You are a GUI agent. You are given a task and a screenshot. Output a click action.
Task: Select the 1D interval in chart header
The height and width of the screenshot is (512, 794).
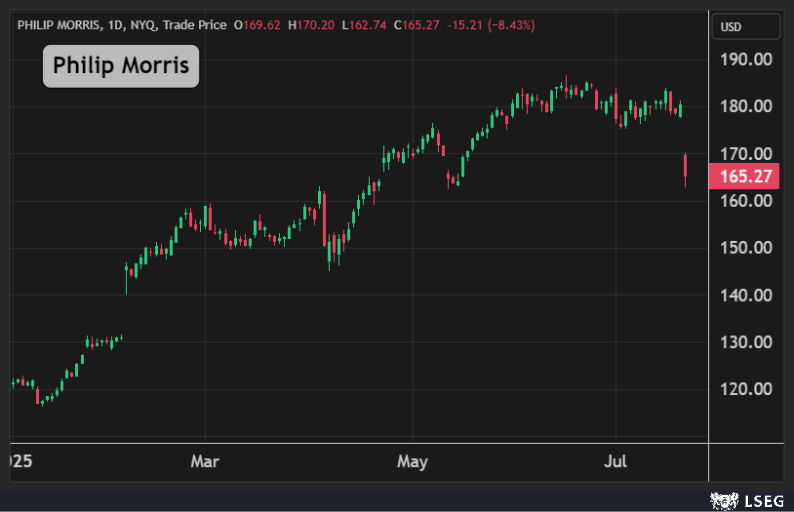[122, 24]
